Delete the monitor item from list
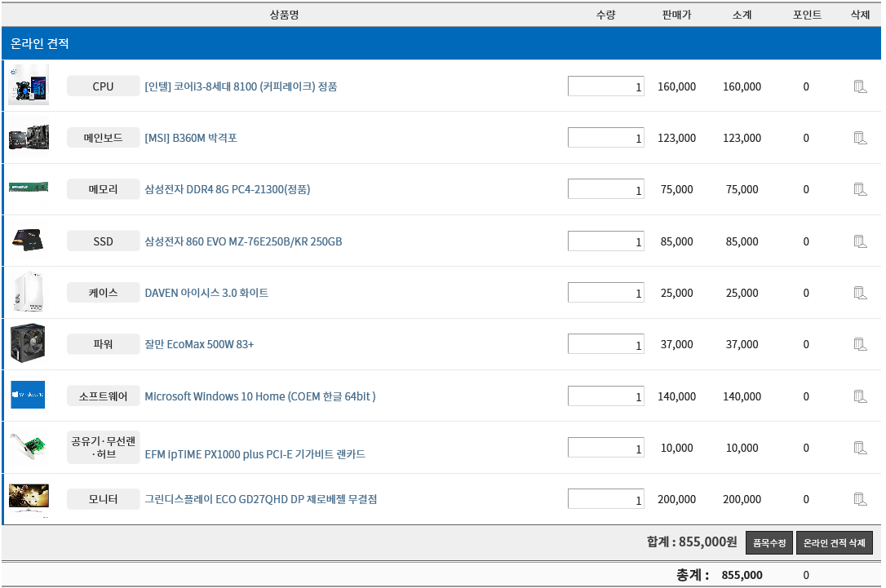 (859, 499)
